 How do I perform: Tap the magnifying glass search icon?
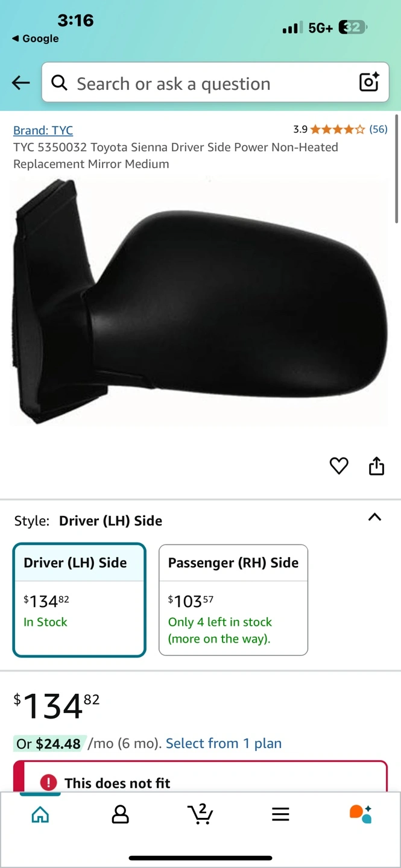tap(59, 83)
